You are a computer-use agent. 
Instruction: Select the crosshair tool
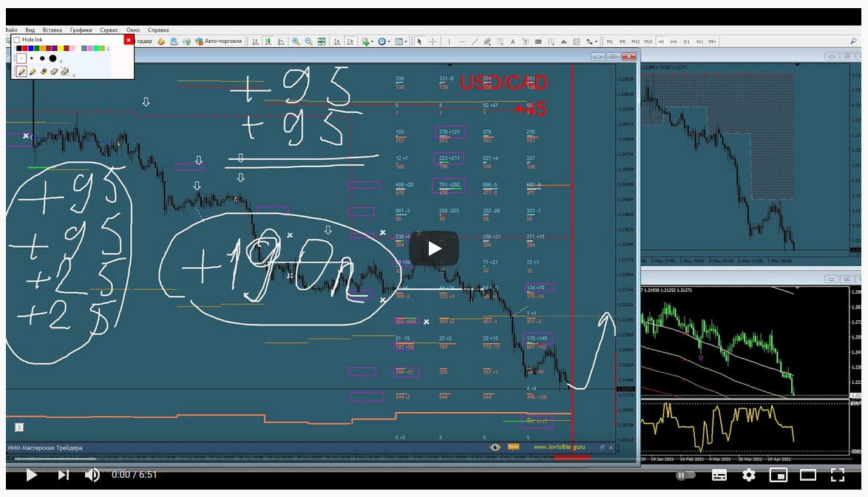(x=433, y=41)
